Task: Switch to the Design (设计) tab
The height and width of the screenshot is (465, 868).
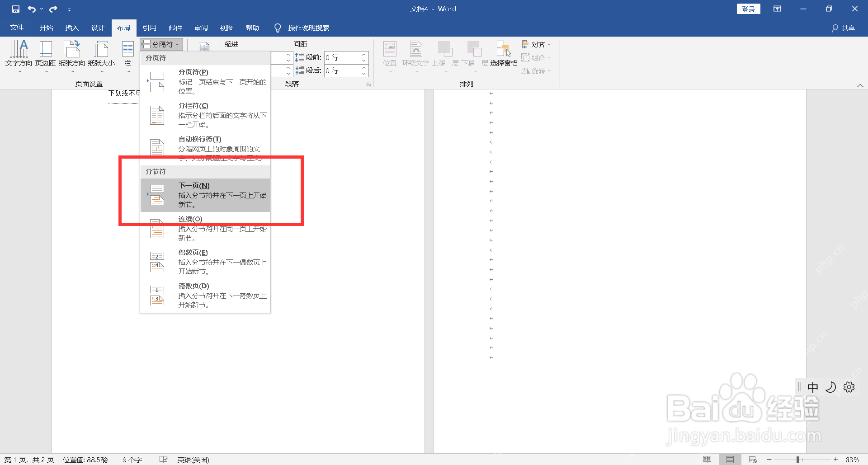Action: [x=98, y=28]
